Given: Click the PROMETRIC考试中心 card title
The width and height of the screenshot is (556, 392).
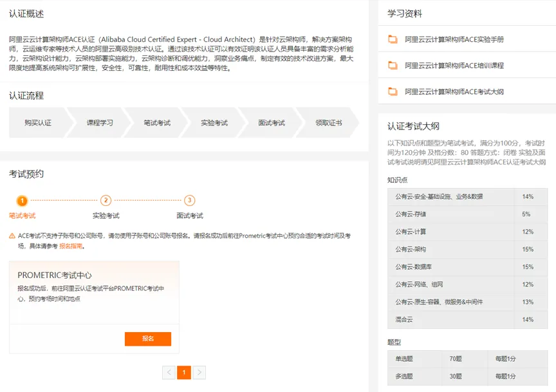Looking at the screenshot, I should coord(55,275).
